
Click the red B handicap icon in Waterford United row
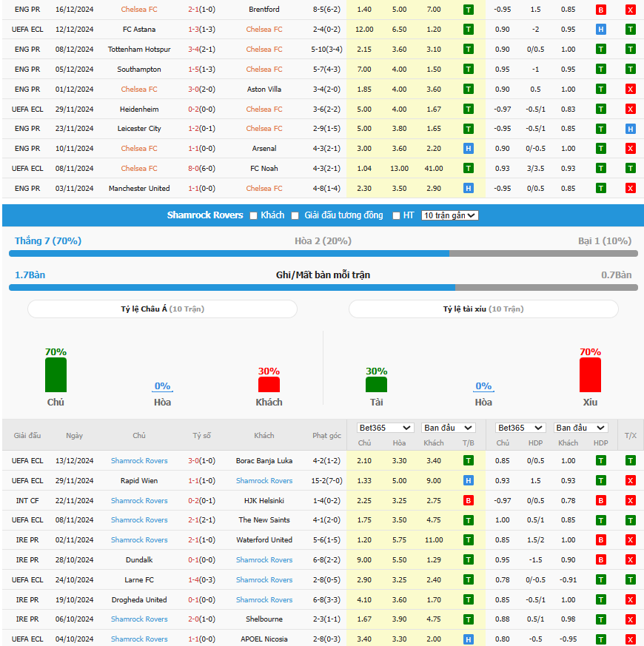(601, 539)
